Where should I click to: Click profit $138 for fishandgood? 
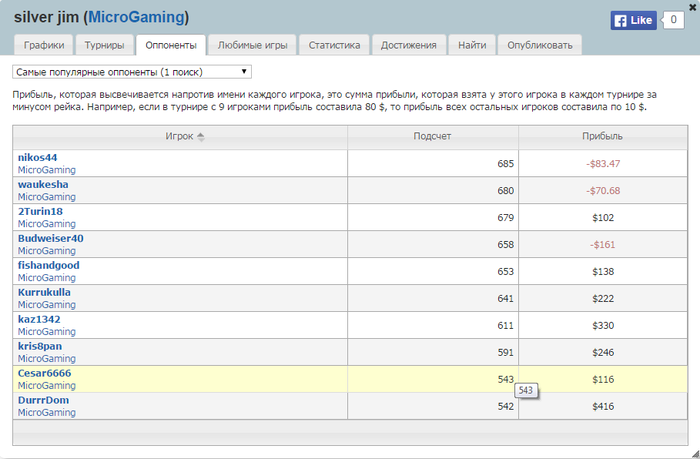(x=603, y=271)
